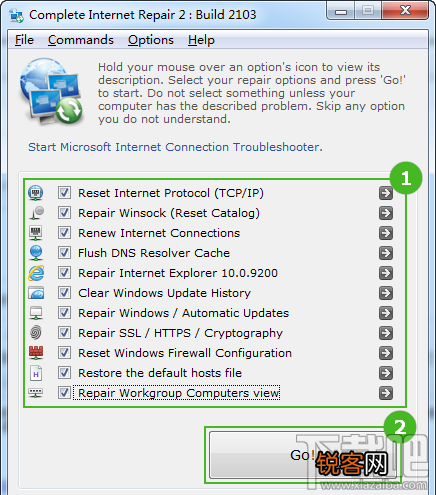
Task: Minimize the Complete Internet Repair window
Action: click(x=341, y=12)
